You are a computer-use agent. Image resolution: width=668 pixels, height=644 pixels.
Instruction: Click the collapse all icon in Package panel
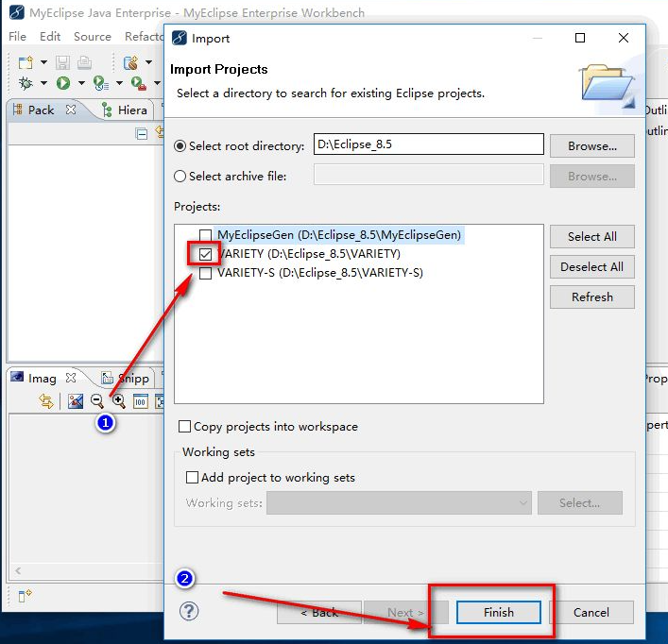142,134
